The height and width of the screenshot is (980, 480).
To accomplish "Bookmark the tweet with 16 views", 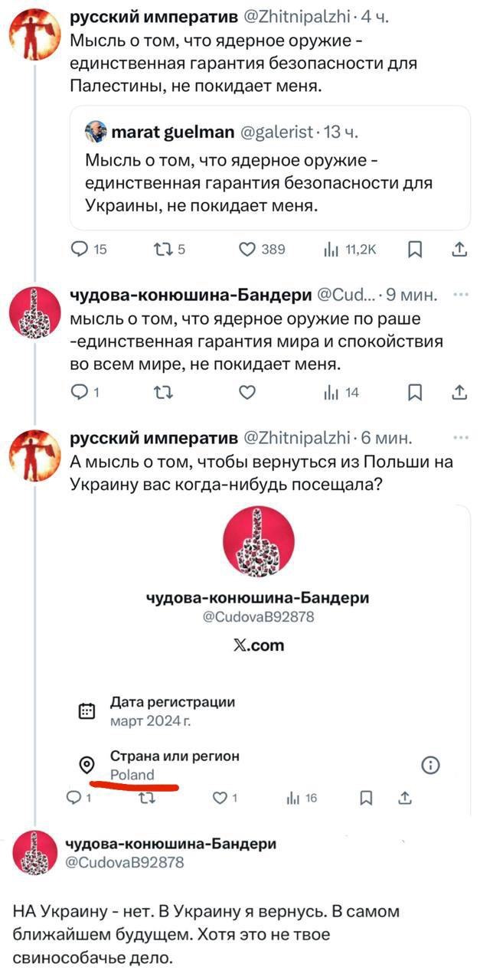I will [x=366, y=799].
